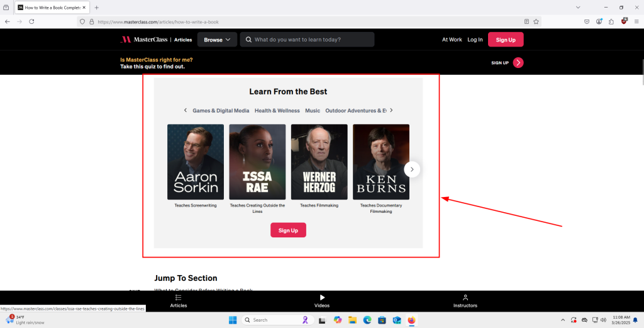
Task: Launch Copilot from the taskbar
Action: [338, 320]
